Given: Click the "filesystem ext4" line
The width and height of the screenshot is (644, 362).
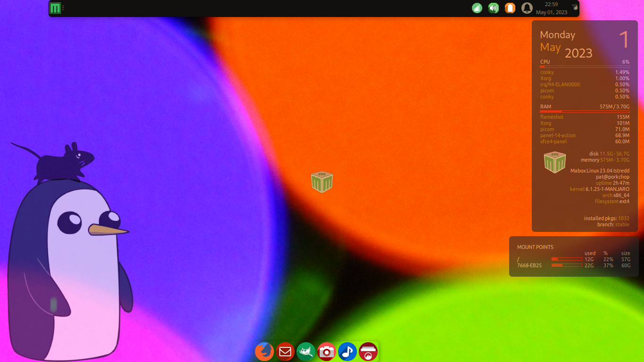Looking at the screenshot, I should point(612,201).
